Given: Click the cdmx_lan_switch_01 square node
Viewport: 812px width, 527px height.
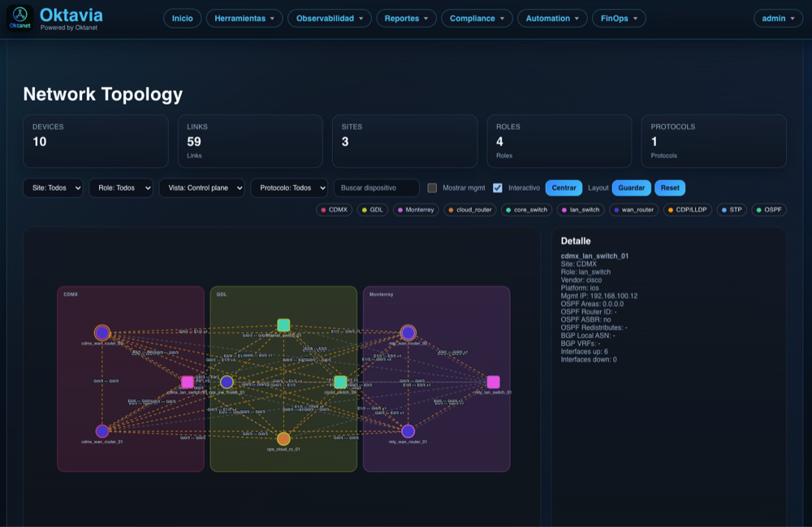Looking at the screenshot, I should tap(188, 382).
